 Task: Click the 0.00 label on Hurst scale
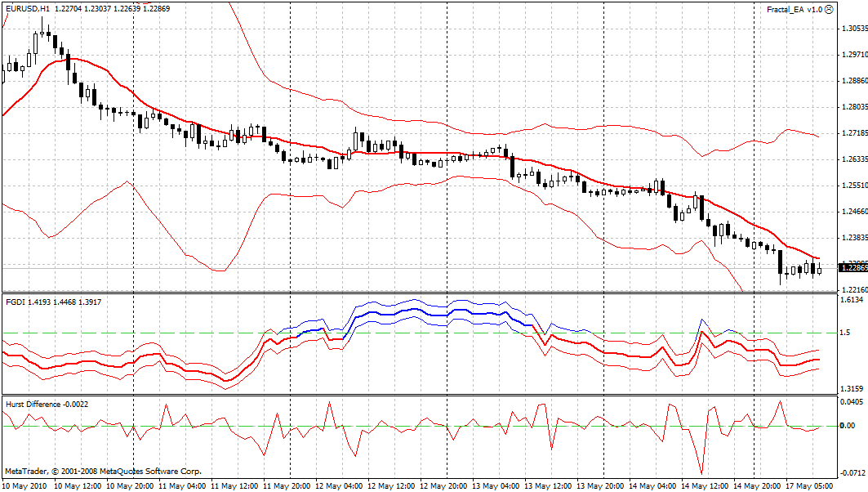point(847,426)
